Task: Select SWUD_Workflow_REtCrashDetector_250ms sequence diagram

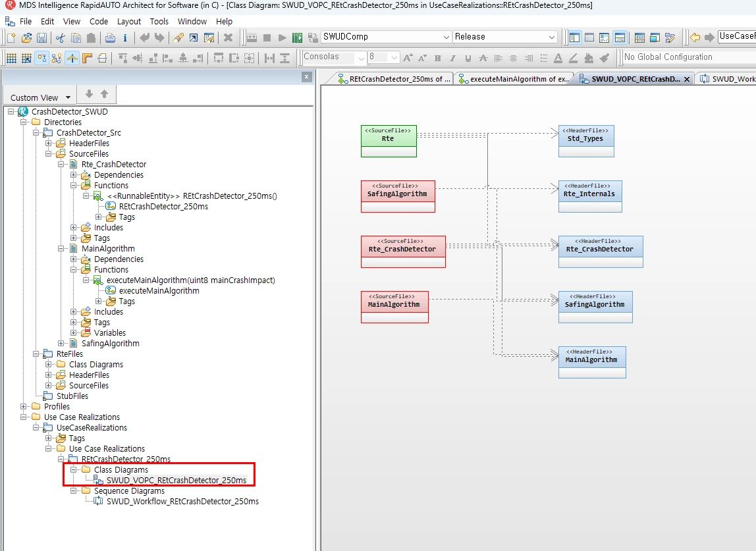Action: tap(182, 501)
